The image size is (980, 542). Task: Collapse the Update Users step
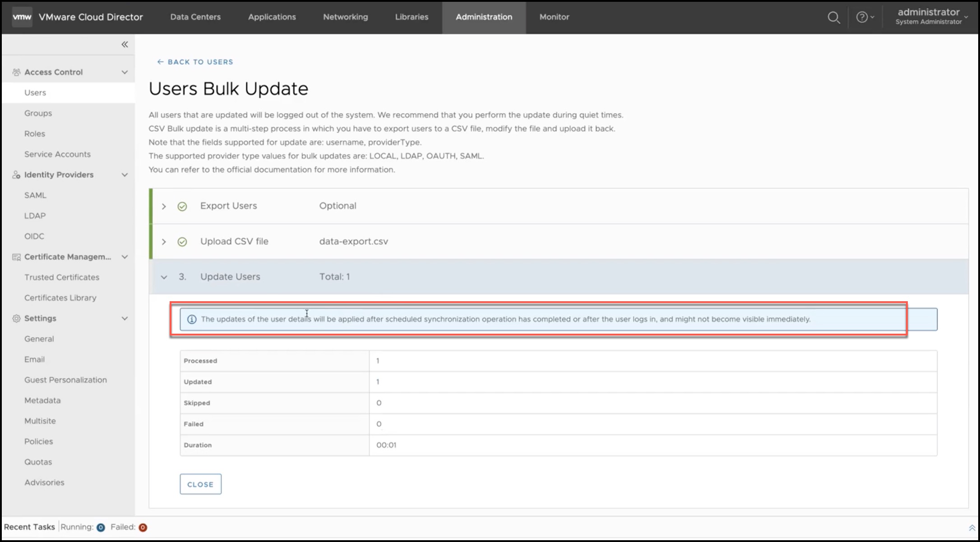[164, 277]
